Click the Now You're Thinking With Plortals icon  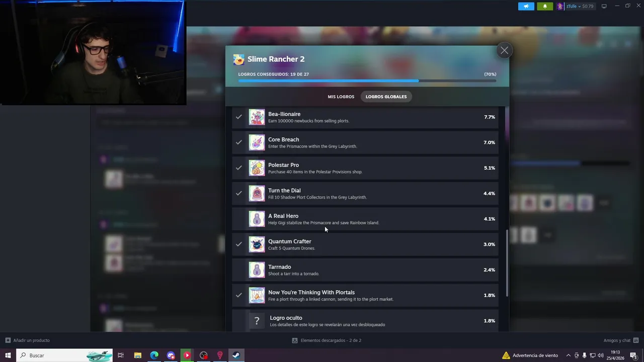click(x=257, y=295)
